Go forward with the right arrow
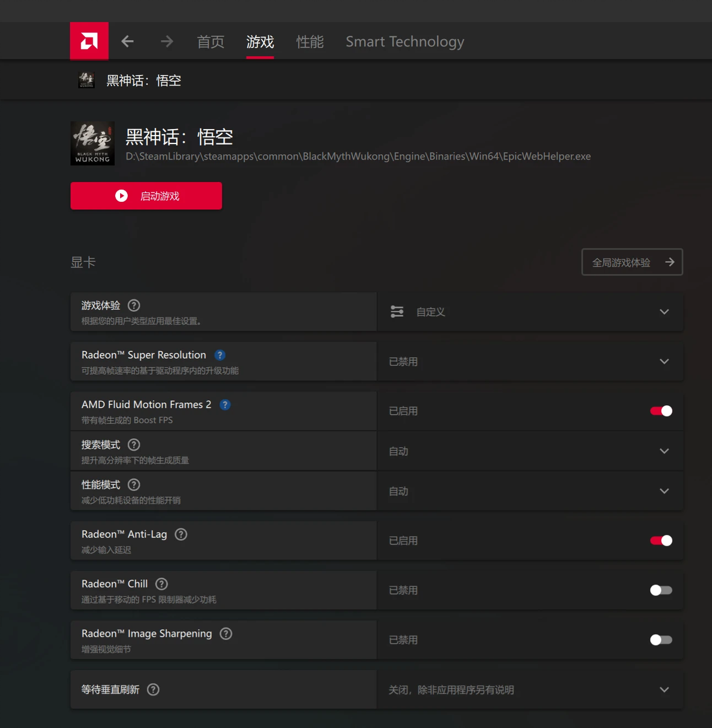 (x=167, y=41)
